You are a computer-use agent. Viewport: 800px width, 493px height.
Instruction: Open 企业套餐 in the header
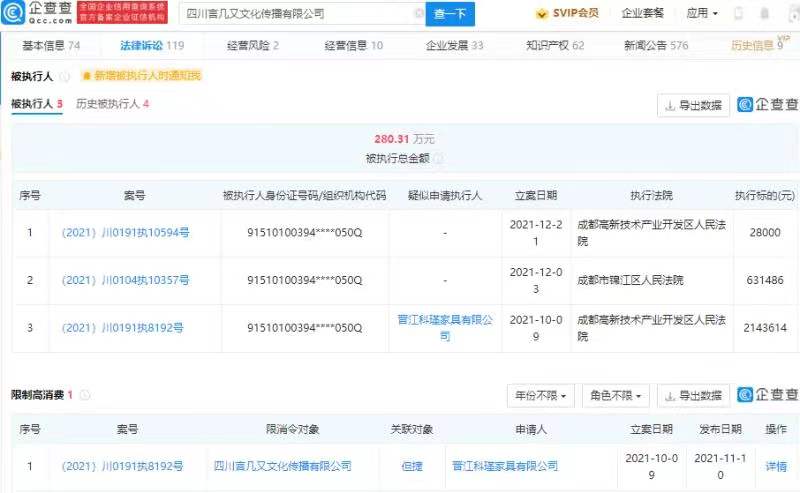tap(642, 13)
